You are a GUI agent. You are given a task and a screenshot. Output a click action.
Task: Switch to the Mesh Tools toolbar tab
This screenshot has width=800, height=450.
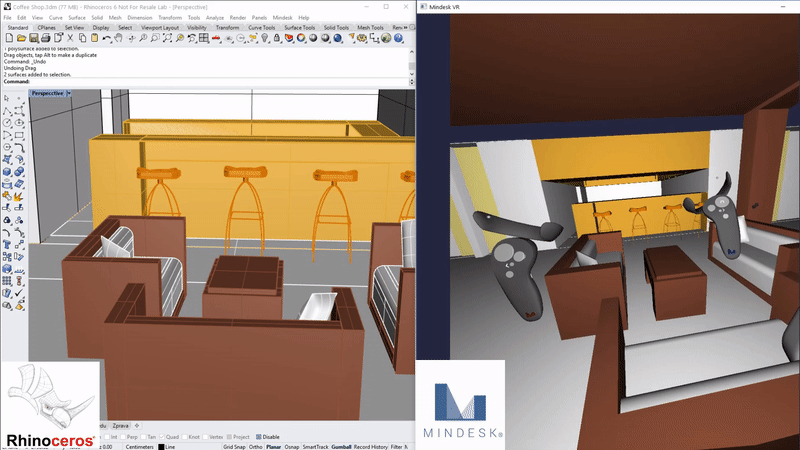click(370, 28)
